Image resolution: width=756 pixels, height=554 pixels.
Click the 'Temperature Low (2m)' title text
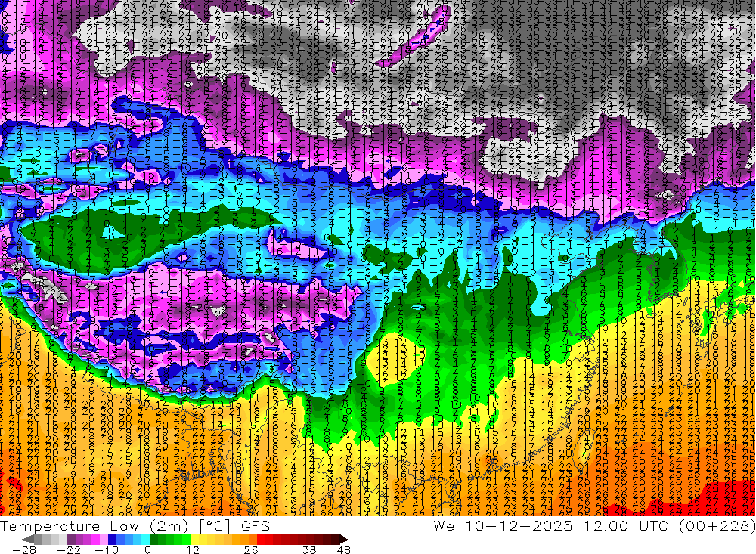click(x=95, y=525)
